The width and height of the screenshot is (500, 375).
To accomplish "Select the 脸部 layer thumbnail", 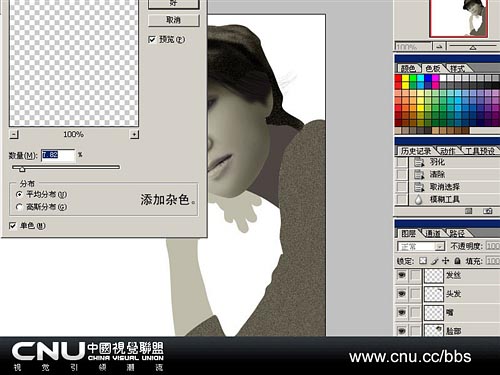I will [x=434, y=330].
